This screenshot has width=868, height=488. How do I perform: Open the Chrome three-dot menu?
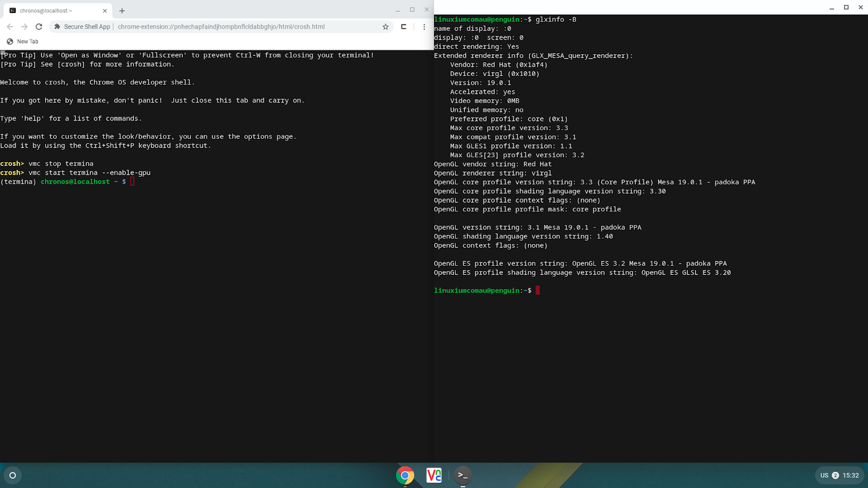[424, 27]
